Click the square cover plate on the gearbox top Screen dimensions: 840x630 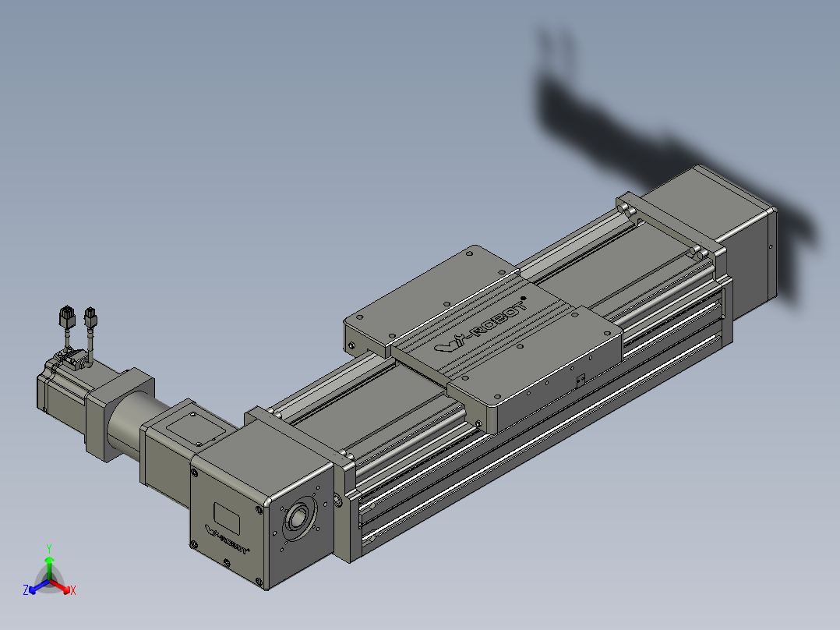[195, 430]
